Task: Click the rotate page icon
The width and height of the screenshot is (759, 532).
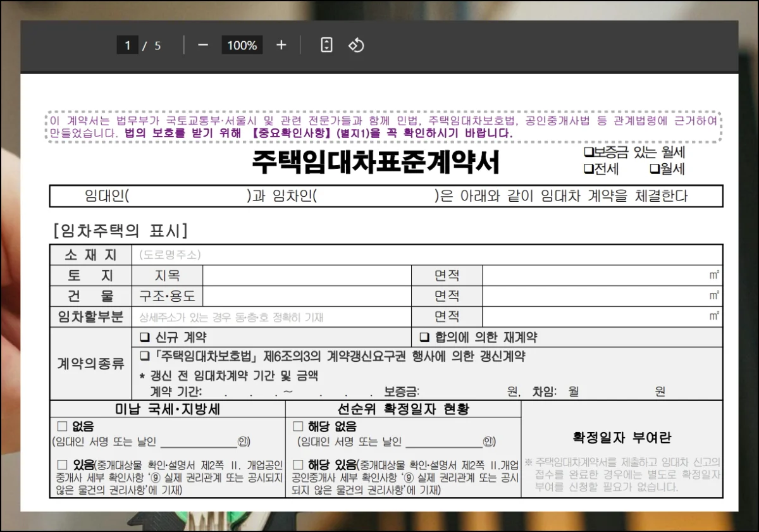Action: [356, 46]
